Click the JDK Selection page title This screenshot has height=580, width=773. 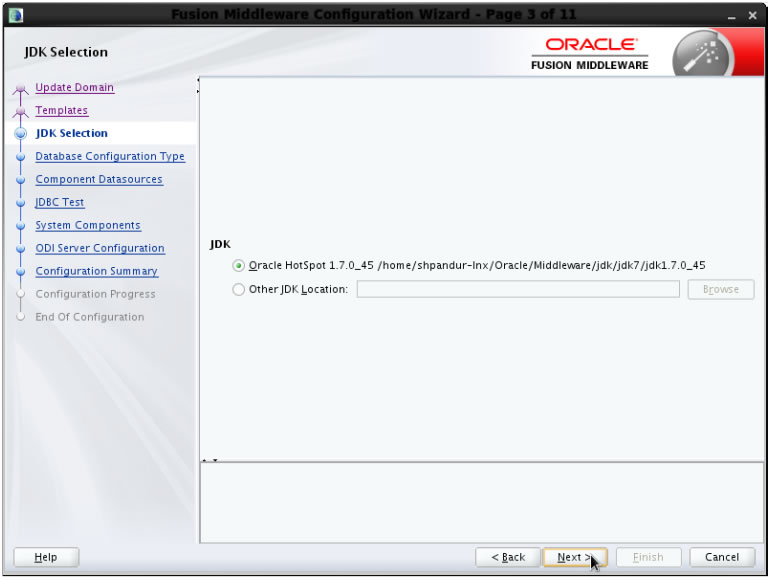click(66, 52)
